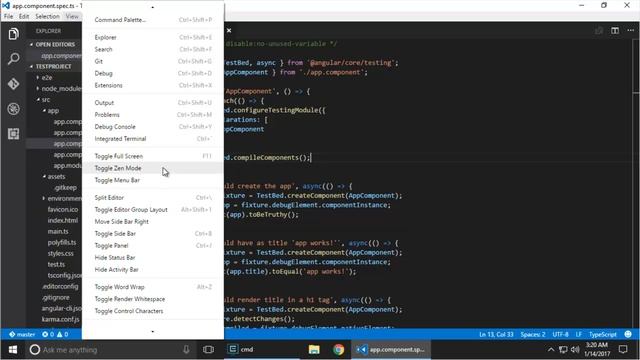Select Toggle Editor Group Layout
This screenshot has width=640, height=360.
[153, 209]
